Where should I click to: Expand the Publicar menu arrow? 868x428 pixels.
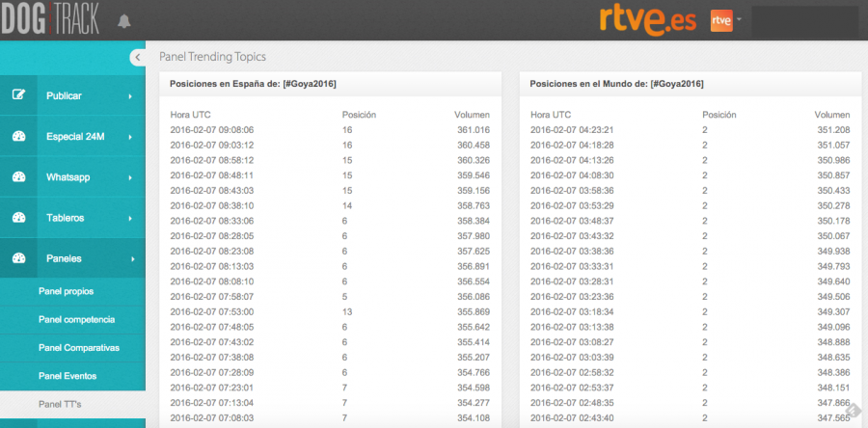130,96
